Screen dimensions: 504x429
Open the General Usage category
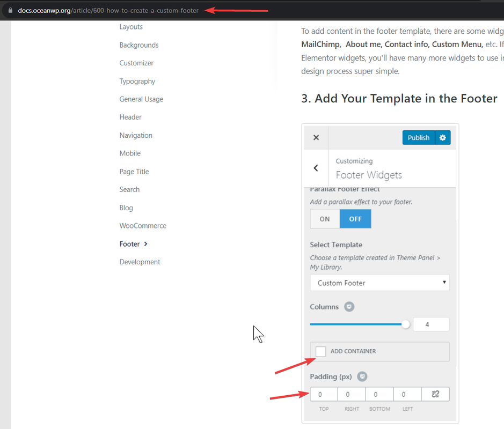tap(141, 99)
